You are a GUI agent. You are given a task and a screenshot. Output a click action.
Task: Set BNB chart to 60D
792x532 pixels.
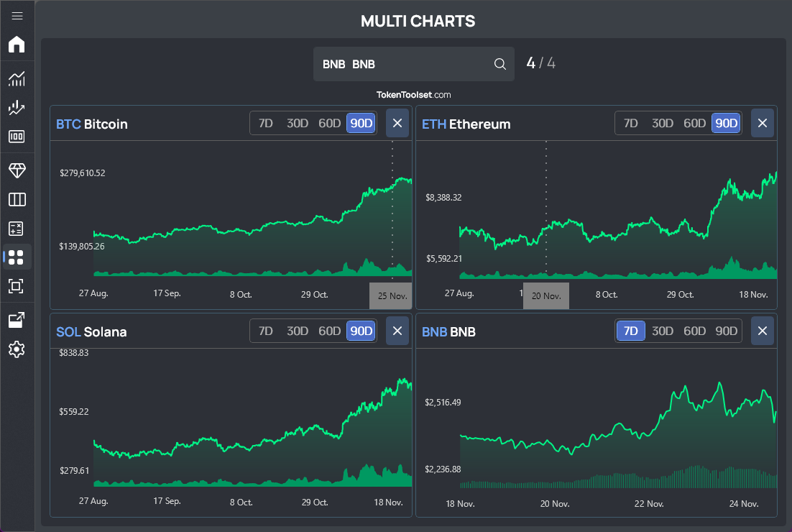[x=694, y=331]
